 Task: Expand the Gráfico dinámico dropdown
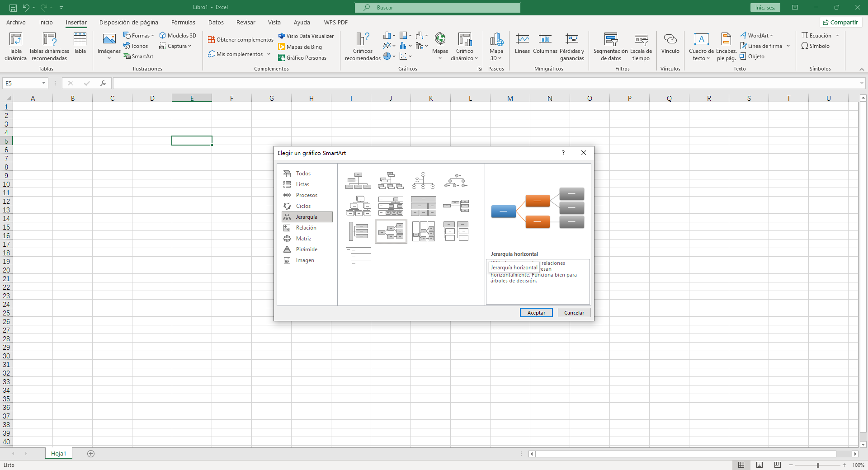476,58
